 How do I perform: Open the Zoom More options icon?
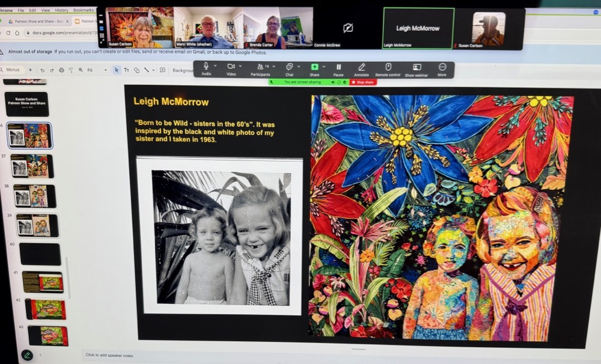coord(442,67)
